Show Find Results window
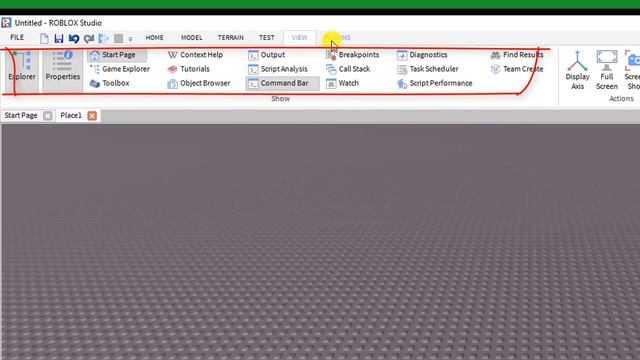Viewport: 640px width, 360px height. tap(517, 55)
